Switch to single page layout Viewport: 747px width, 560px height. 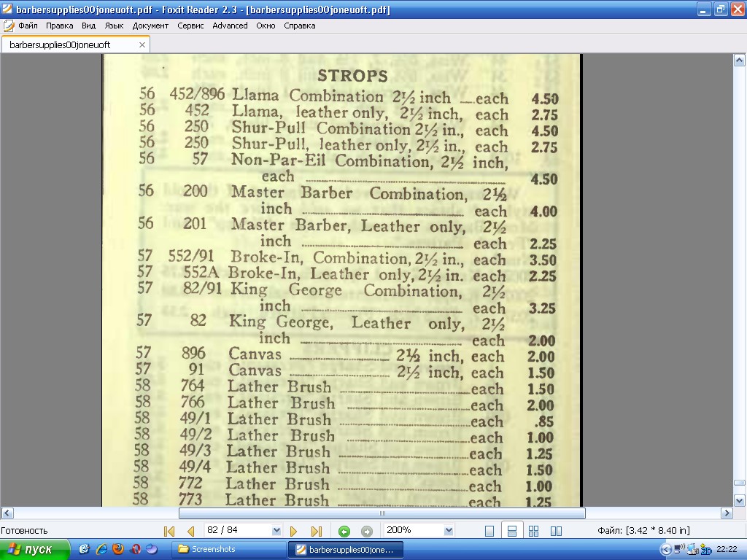coord(489,531)
